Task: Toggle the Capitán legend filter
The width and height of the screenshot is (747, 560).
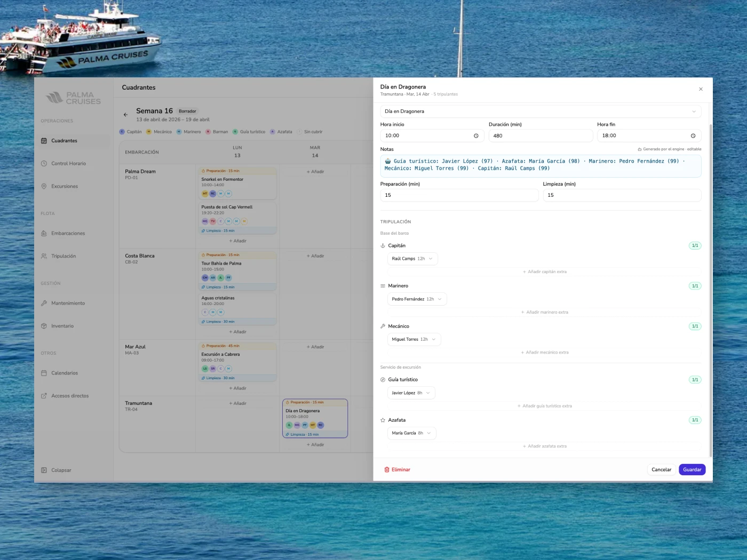Action: tap(131, 132)
